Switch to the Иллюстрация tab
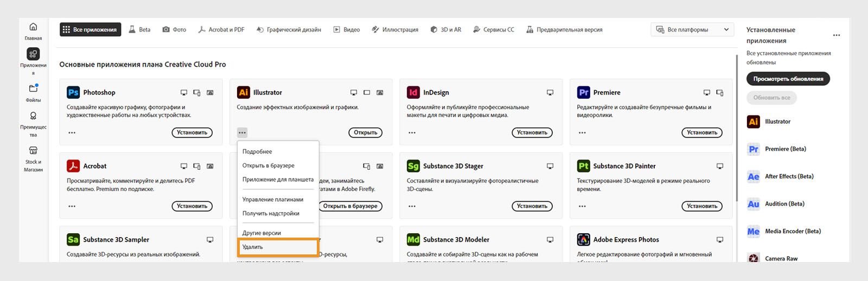Viewport: 868px width, 281px height. (395, 30)
